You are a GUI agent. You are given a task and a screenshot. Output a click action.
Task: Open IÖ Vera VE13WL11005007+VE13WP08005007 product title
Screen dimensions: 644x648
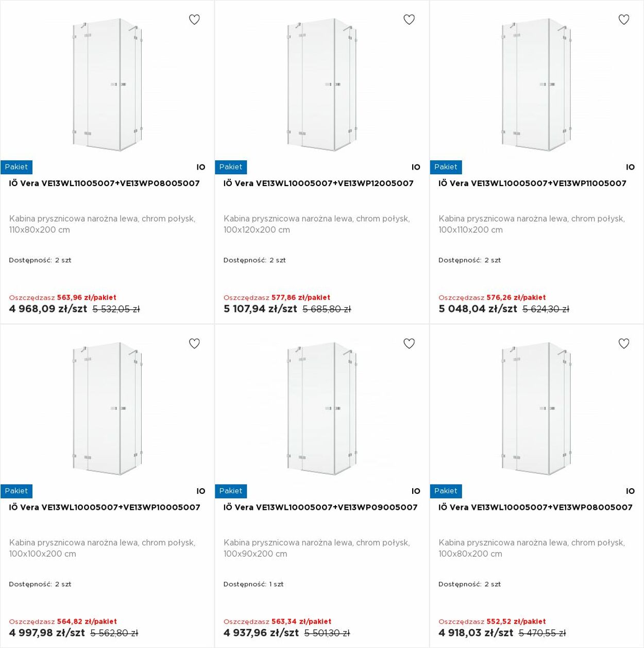[x=104, y=183]
